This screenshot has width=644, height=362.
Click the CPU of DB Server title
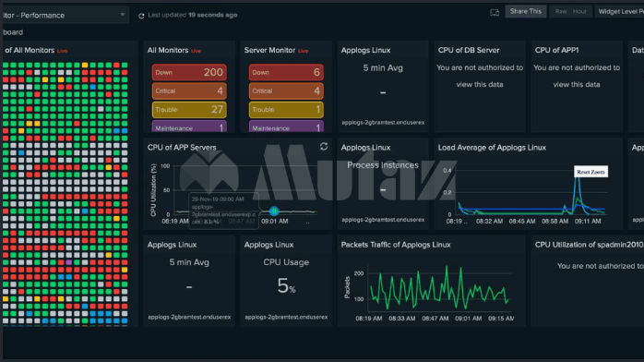point(469,50)
